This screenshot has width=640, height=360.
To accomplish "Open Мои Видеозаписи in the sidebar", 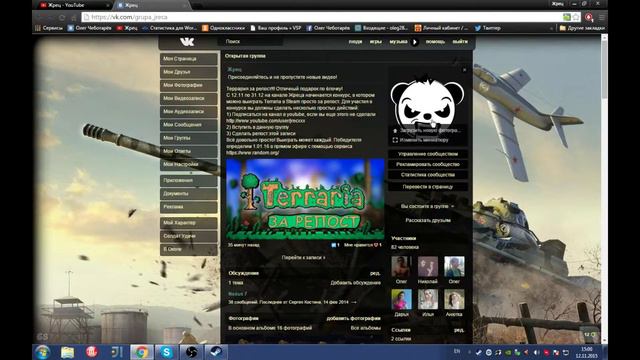I will coord(189,98).
